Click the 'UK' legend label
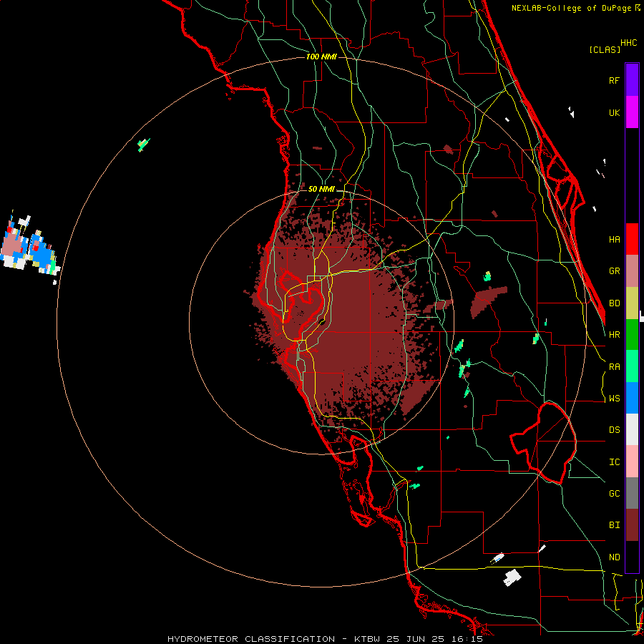The width and height of the screenshot is (644, 644). (x=614, y=112)
